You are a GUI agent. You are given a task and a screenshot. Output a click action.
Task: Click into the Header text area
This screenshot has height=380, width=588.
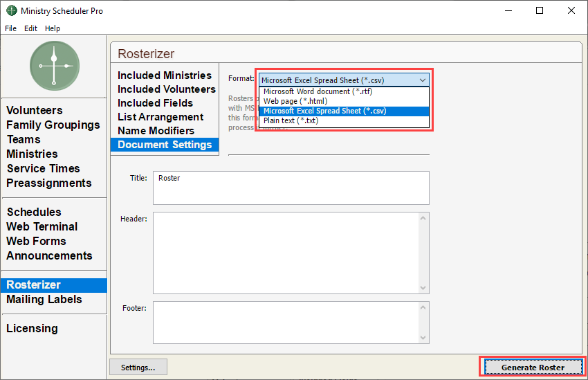(286, 253)
